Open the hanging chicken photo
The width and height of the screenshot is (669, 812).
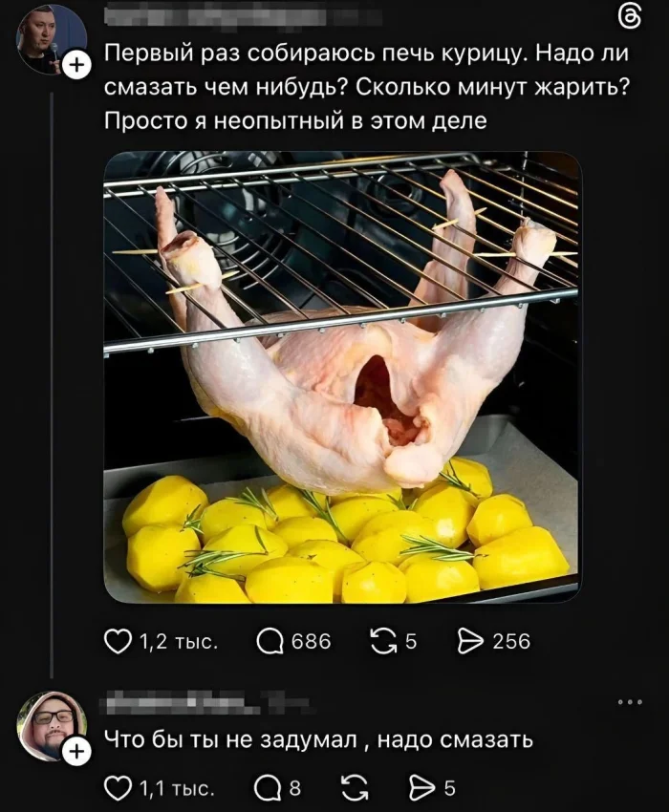pos(342,377)
